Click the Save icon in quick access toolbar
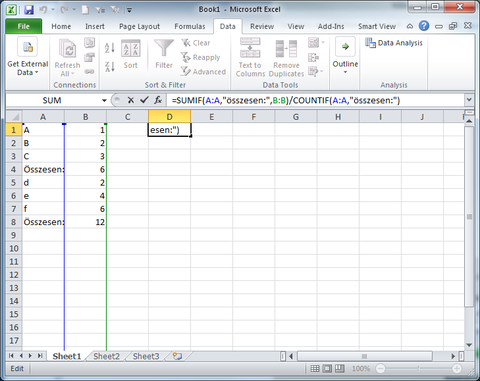The height and width of the screenshot is (381, 480). (x=29, y=10)
